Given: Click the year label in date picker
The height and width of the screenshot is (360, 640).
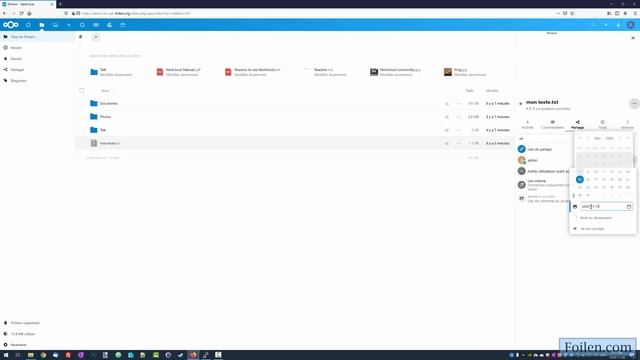Looking at the screenshot, I should (x=609, y=138).
